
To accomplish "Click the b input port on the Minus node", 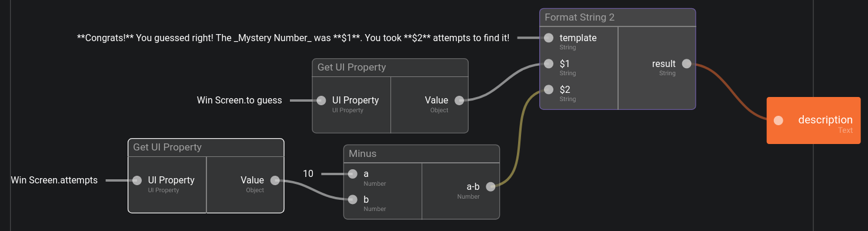I will (x=352, y=199).
